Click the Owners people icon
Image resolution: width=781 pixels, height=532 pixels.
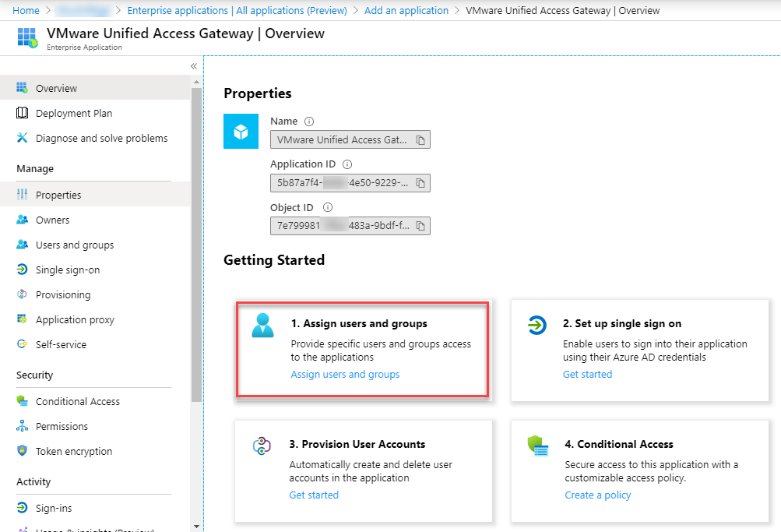click(x=22, y=219)
